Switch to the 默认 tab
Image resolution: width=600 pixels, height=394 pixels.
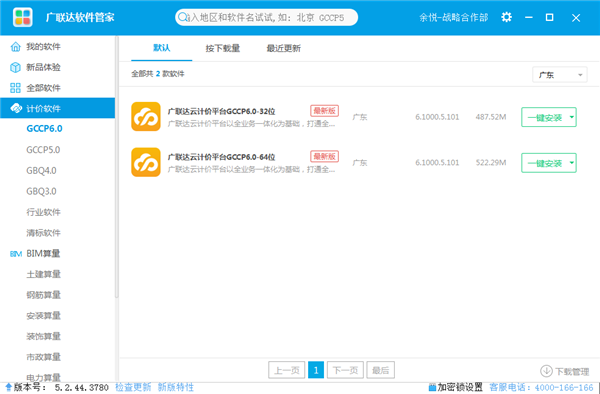[161, 48]
